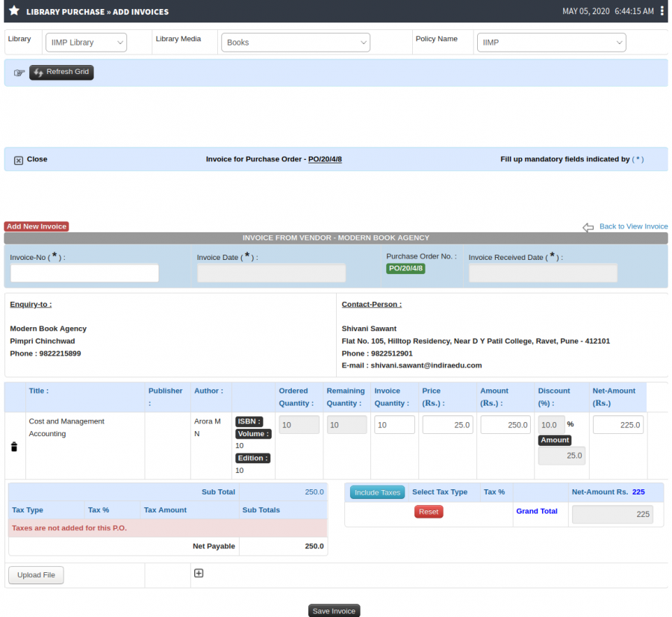The width and height of the screenshot is (672, 617).
Task: Open the vertical three-dot options menu
Action: pyautogui.click(x=662, y=11)
